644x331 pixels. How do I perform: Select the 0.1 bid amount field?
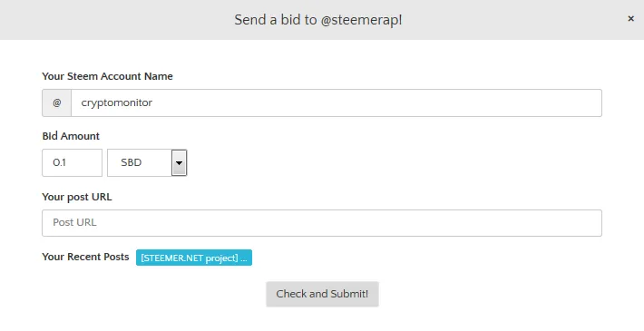[72, 162]
